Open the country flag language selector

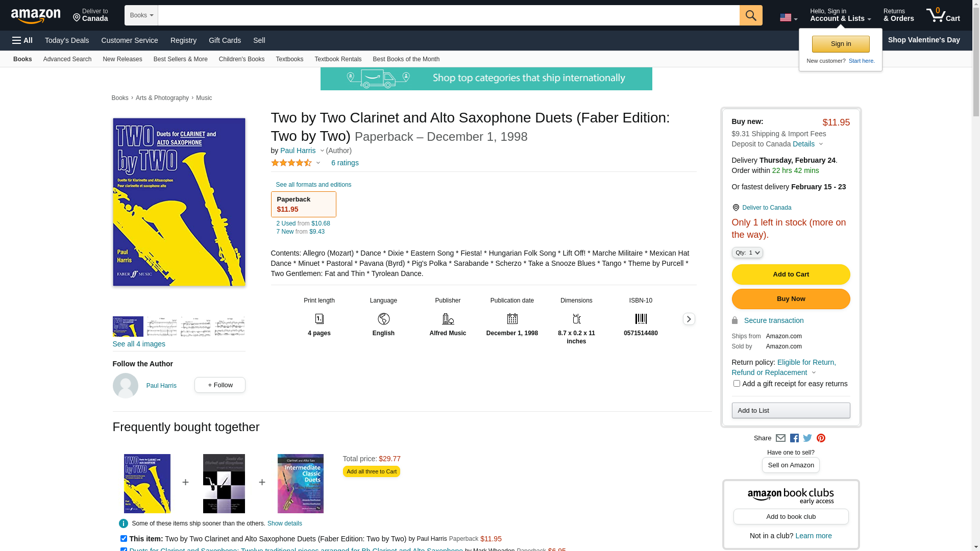(788, 18)
